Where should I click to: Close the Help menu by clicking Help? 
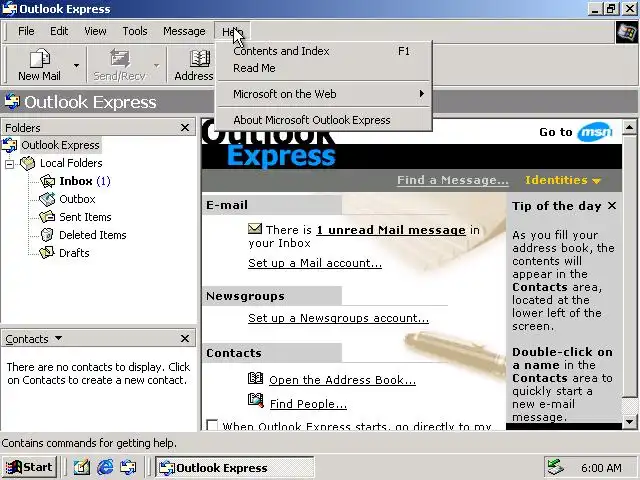232,31
